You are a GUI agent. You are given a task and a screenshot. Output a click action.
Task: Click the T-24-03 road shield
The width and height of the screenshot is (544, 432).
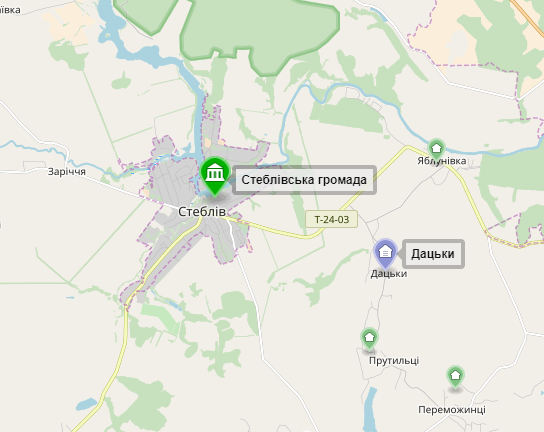pos(331,219)
